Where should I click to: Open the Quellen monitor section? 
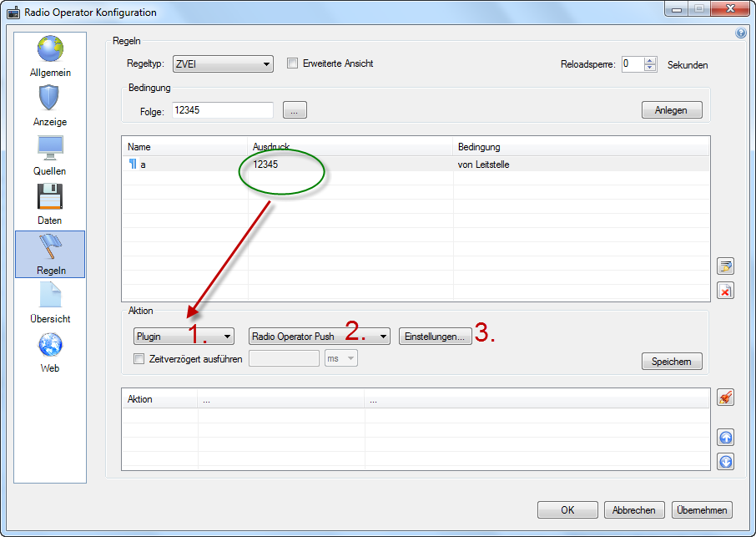[50, 155]
